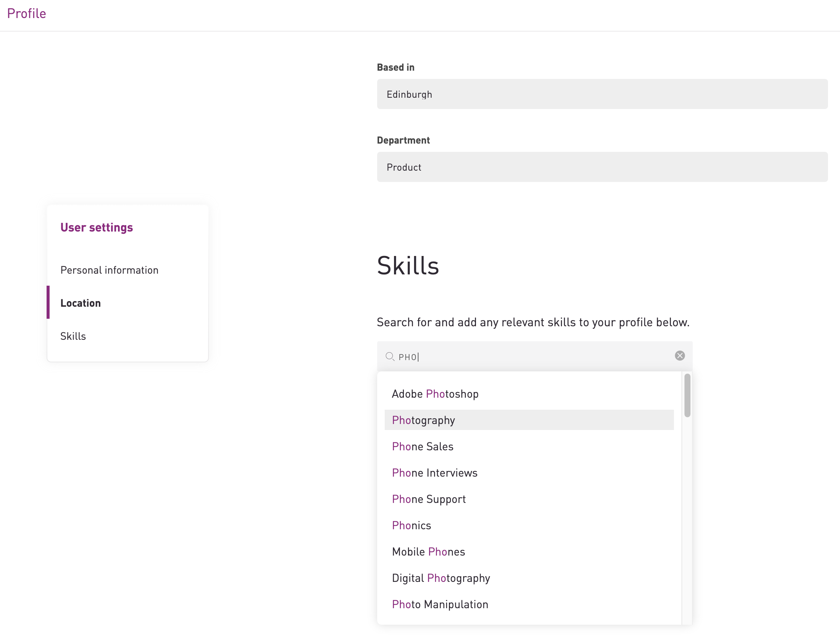Screen dimensions: 840x636
Task: Select Phonics skill option
Action: 411,525
